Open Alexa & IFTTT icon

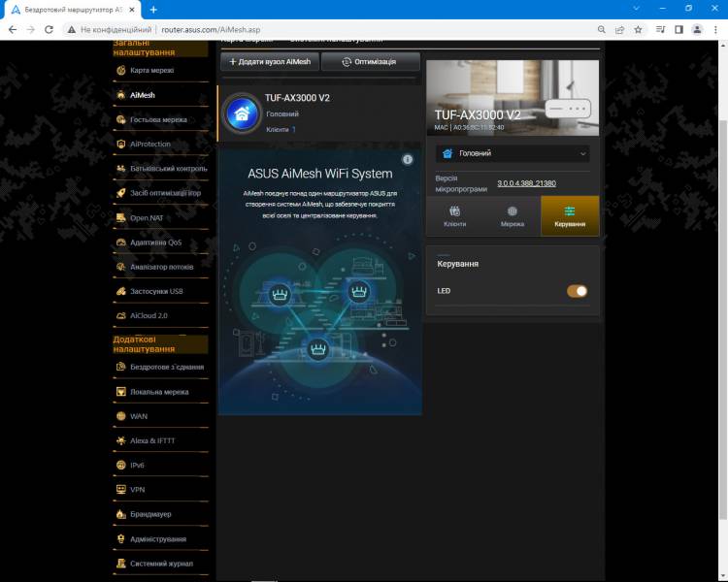[120, 440]
